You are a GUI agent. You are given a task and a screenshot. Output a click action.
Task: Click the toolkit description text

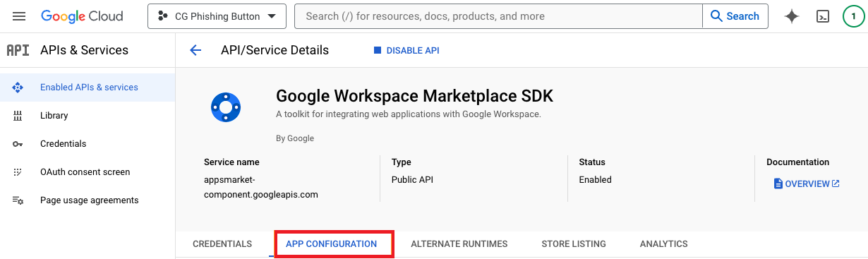[x=409, y=114]
